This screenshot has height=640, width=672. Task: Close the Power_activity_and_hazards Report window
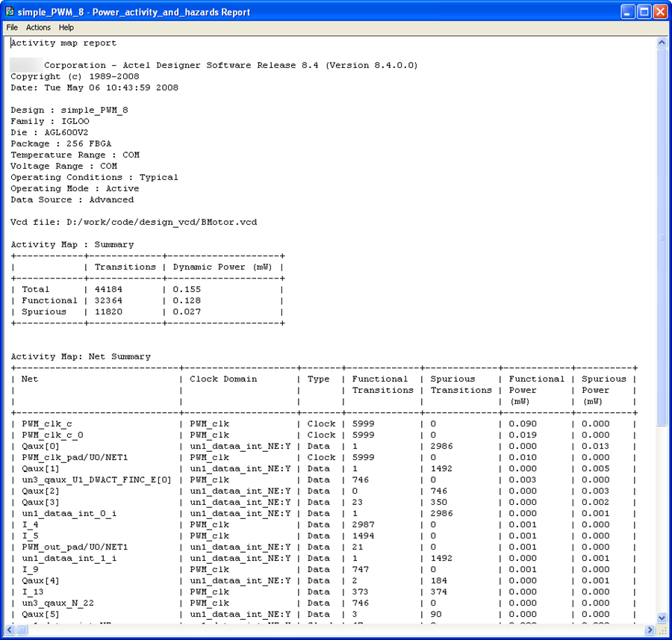point(660,12)
